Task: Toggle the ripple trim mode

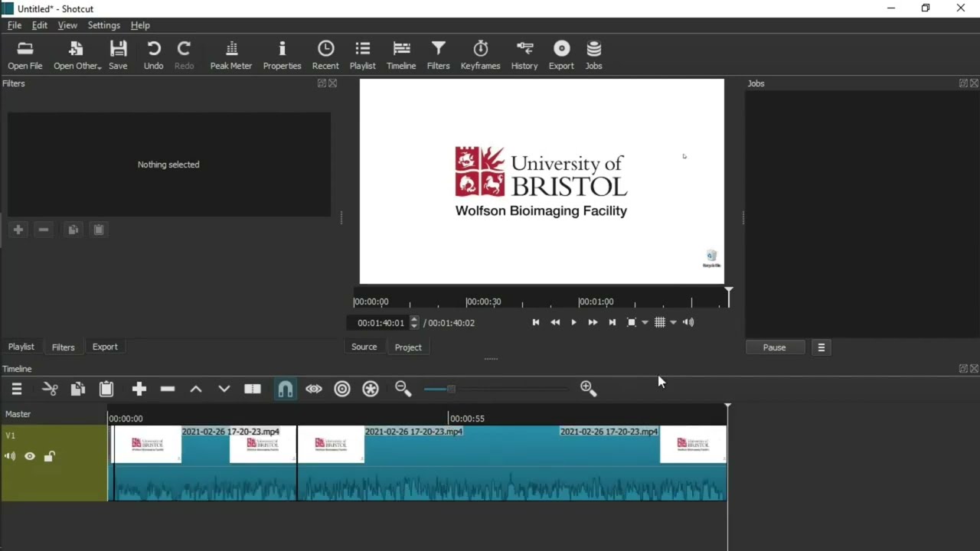Action: point(342,389)
